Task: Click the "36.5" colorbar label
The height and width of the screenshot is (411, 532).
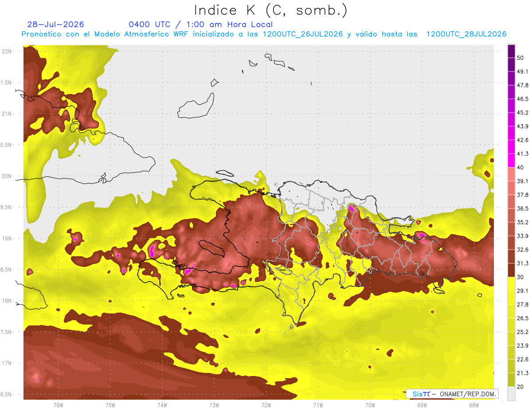Action: click(522, 209)
